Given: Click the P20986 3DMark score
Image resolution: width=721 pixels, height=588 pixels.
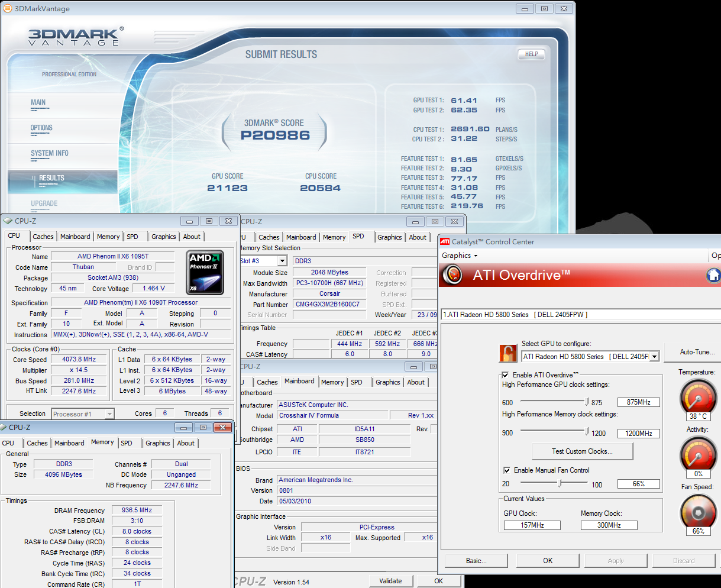Looking at the screenshot, I should (275, 135).
